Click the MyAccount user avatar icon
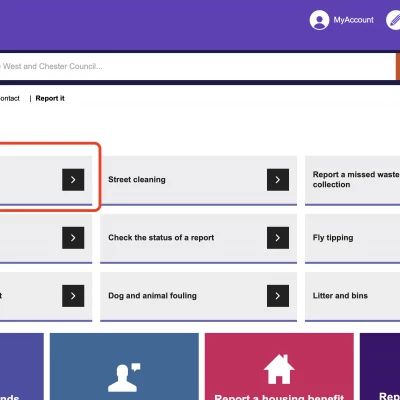Screen dimensions: 400x400 pos(319,20)
